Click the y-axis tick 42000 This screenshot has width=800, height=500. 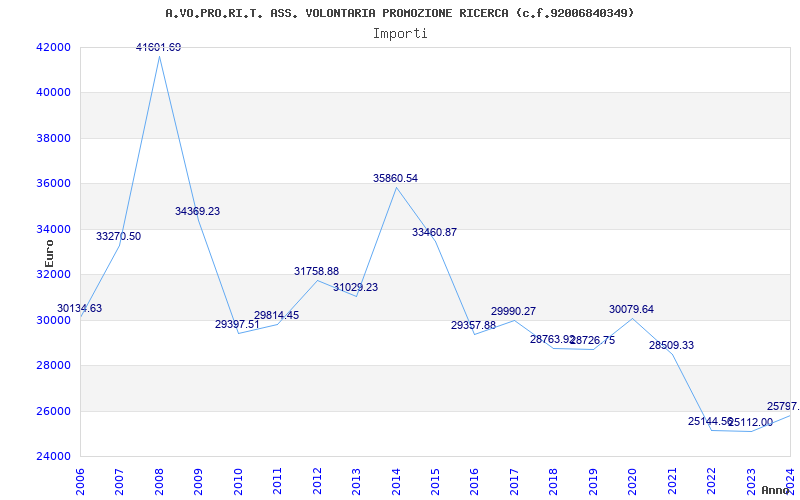coord(53,47)
